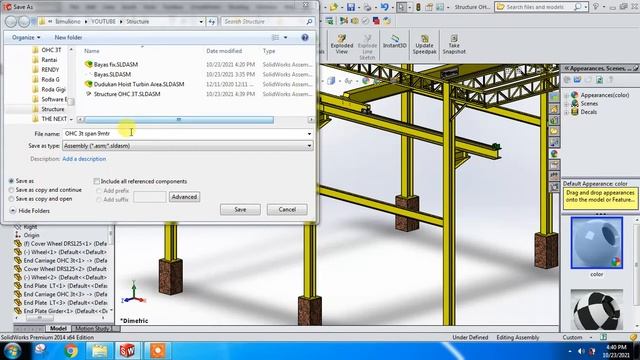640x360 pixels.
Task: Click the Appearances(color) tree icon
Action: click(575, 95)
